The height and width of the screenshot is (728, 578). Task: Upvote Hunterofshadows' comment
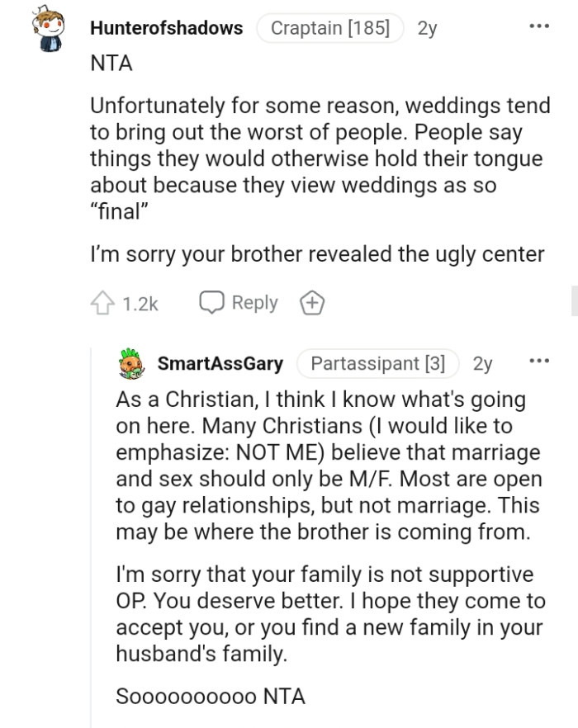(102, 303)
